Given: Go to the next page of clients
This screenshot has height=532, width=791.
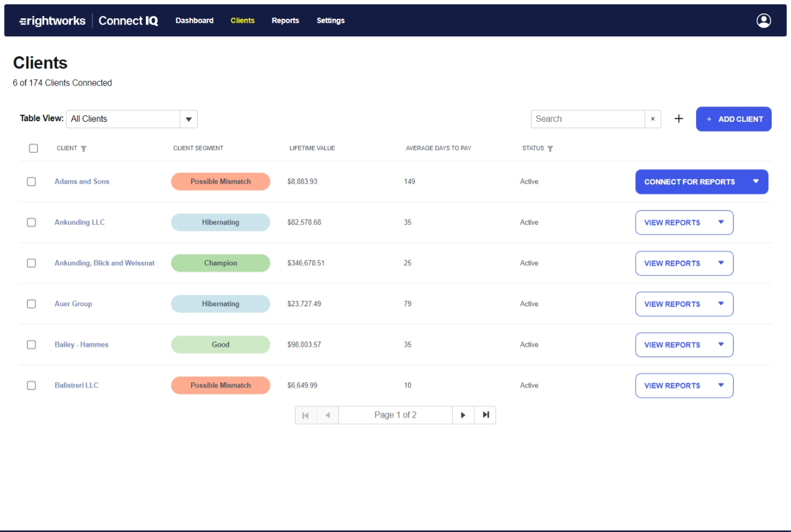Looking at the screenshot, I should coord(463,414).
